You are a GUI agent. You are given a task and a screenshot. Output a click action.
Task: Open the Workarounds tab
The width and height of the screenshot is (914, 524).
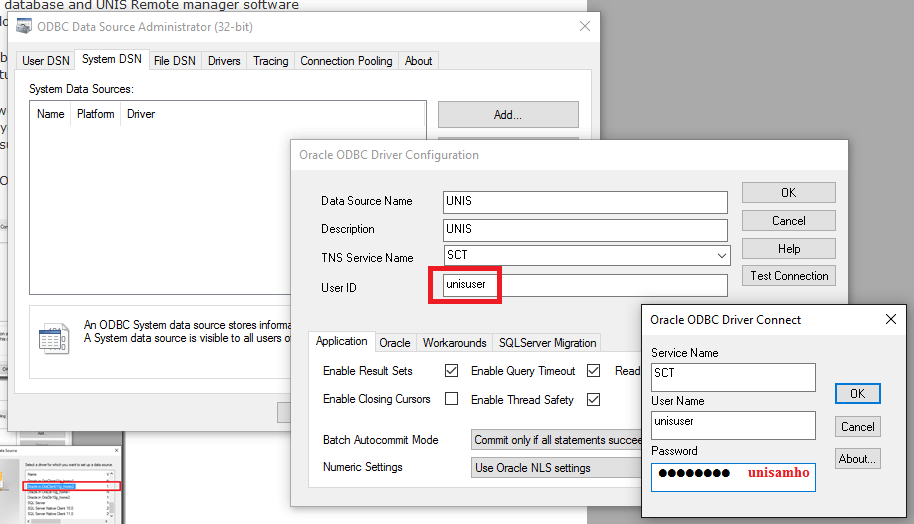tap(455, 343)
